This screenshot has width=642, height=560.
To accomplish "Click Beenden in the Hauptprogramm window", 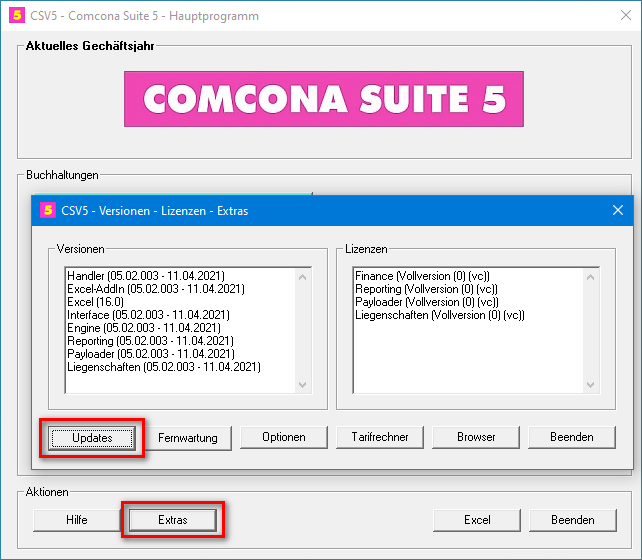I will (572, 520).
